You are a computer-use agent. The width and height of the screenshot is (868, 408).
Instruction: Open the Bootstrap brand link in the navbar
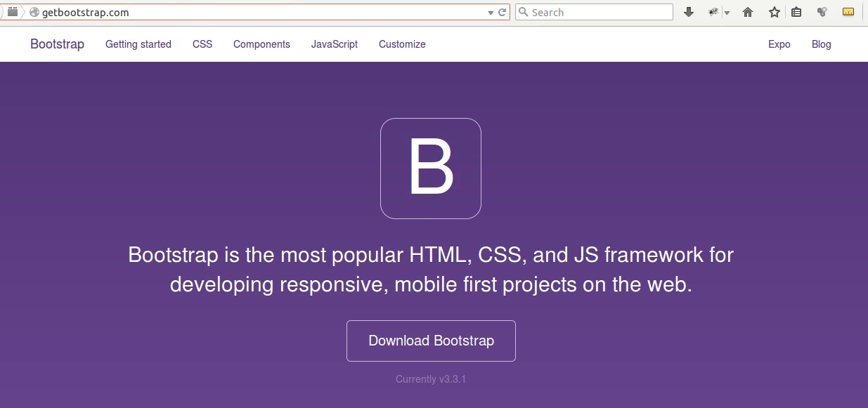coord(57,44)
